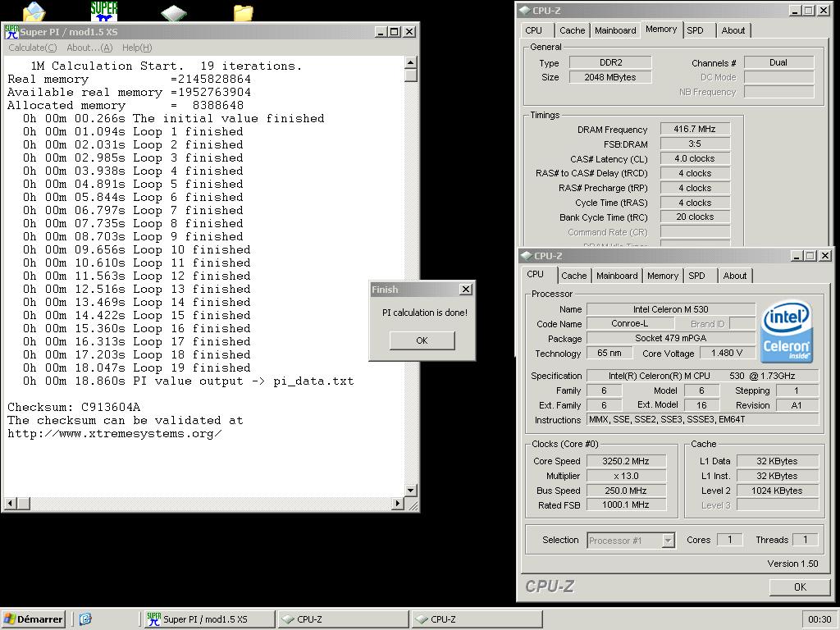Image resolution: width=840 pixels, height=630 pixels.
Task: Switch to Cache tab in lower CPU-Z
Action: pos(573,276)
